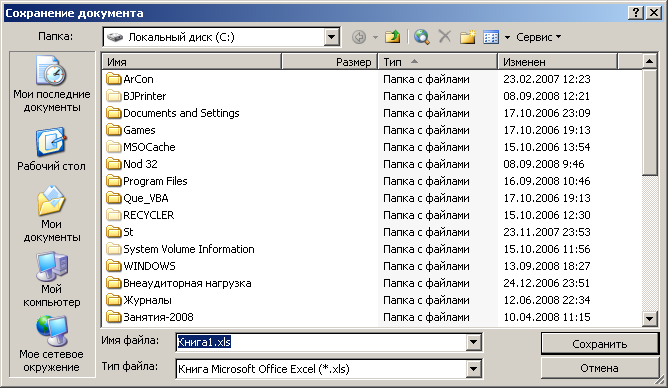Select the Nod 32 folder icon
The image size is (668, 388).
click(113, 164)
